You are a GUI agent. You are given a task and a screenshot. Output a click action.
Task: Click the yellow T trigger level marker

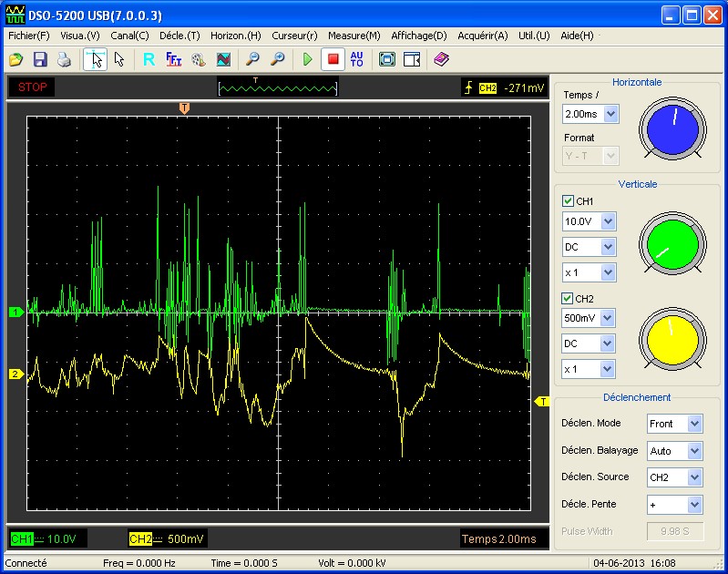point(542,401)
